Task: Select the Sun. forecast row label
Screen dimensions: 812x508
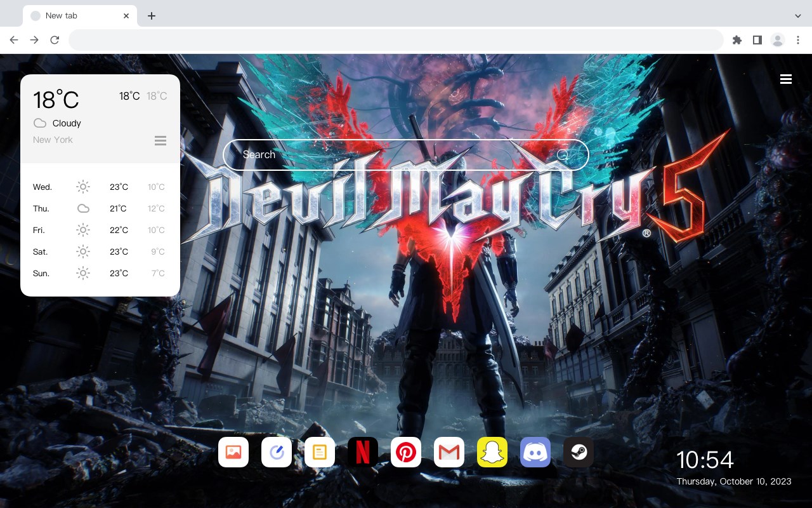Action: (41, 273)
